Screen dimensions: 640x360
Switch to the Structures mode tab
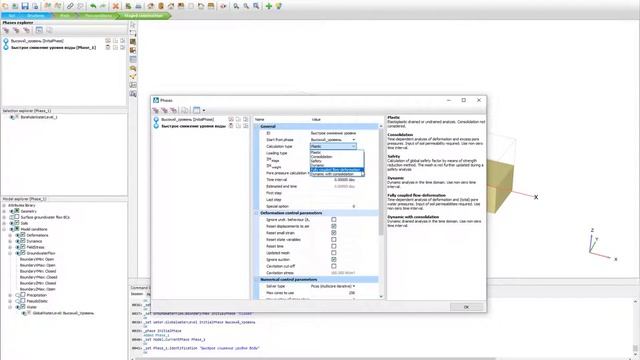click(36, 16)
